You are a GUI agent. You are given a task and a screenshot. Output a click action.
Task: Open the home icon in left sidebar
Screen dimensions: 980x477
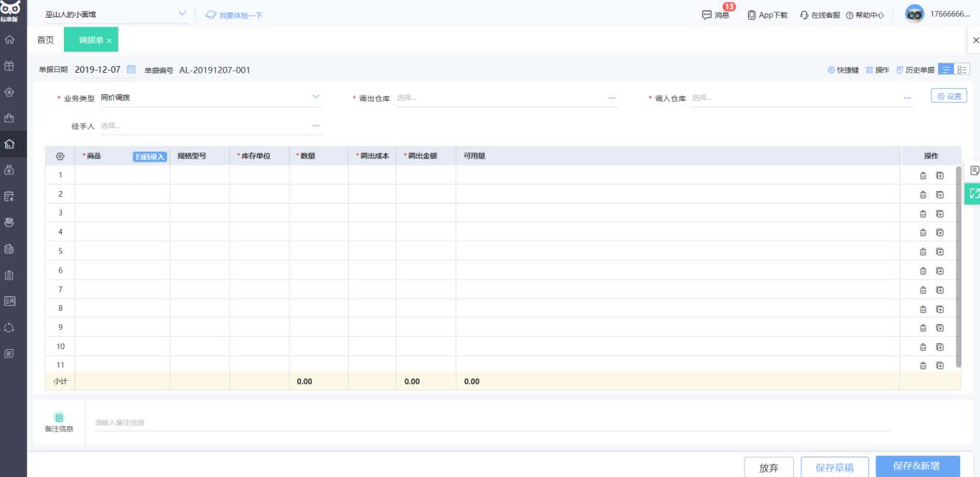10,40
